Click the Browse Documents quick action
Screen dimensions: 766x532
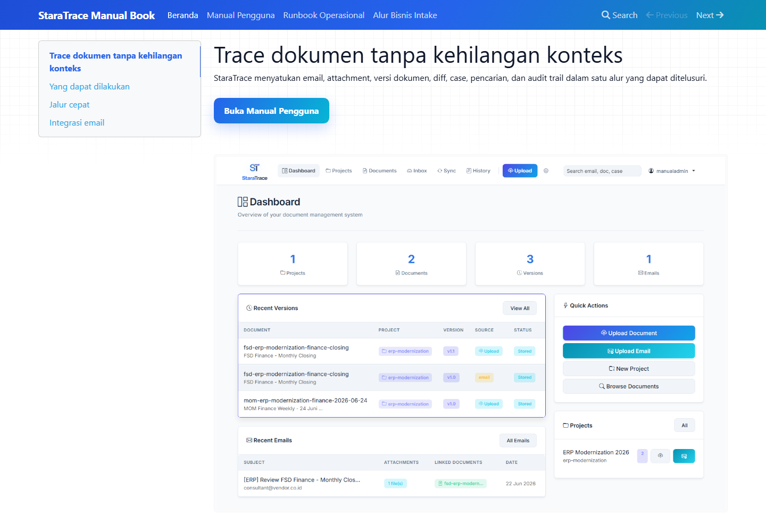[x=629, y=386]
